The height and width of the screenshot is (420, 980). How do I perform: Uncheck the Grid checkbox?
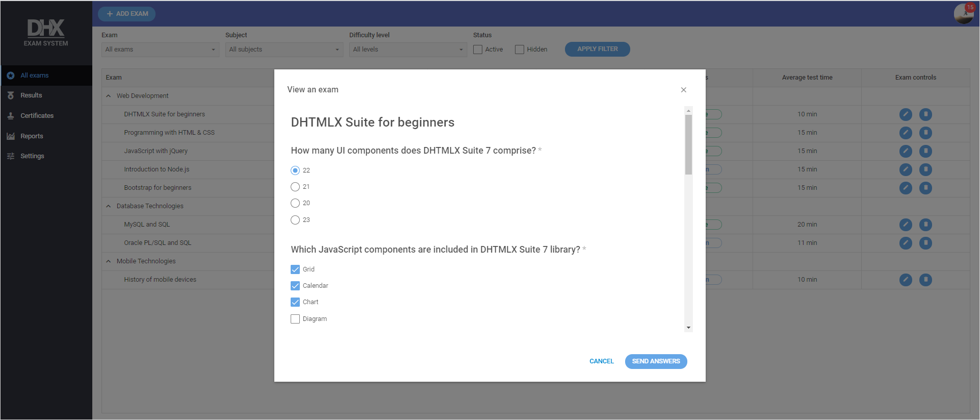pos(295,269)
